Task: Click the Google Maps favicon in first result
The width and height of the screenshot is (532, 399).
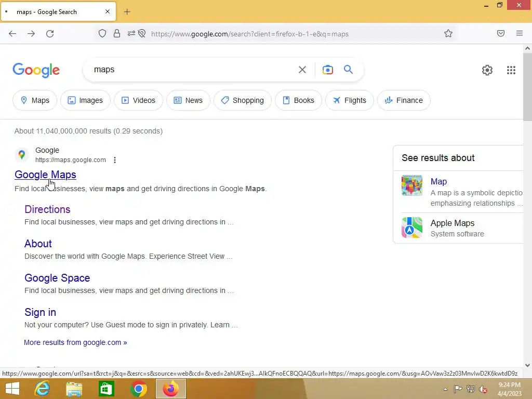Action: (22, 155)
